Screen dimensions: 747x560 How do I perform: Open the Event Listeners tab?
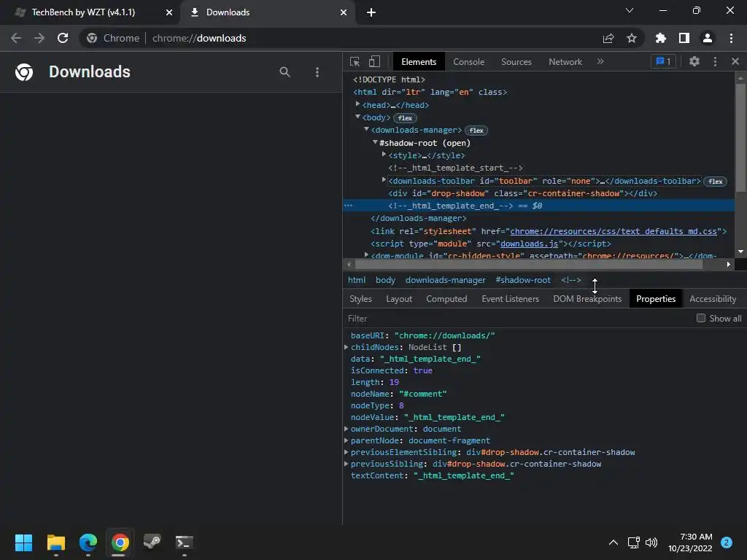pyautogui.click(x=510, y=298)
